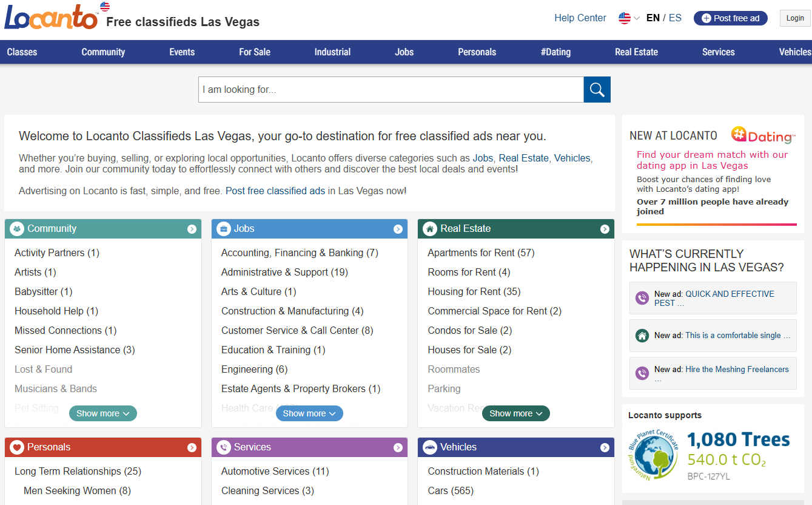Open Jobs category via arrow icon

click(x=398, y=229)
